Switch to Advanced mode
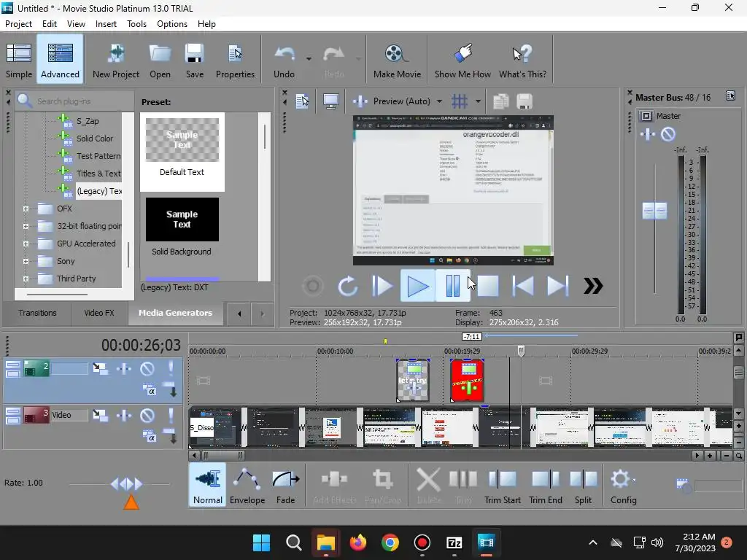Viewport: 747px width, 560px height. [60, 61]
